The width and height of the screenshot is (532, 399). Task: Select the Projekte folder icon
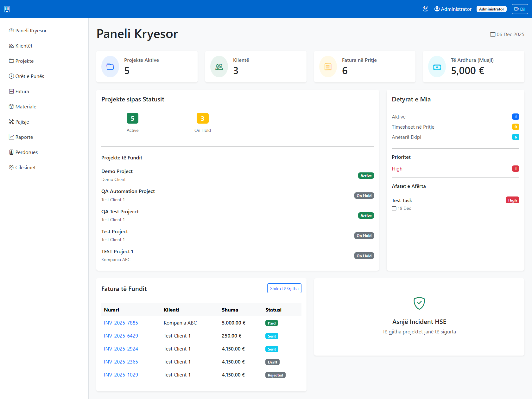[11, 61]
